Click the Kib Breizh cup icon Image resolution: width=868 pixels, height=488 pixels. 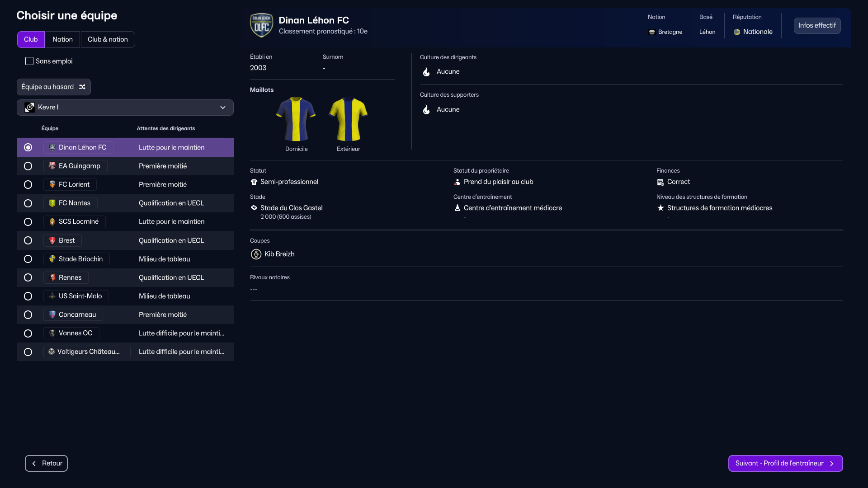pyautogui.click(x=256, y=254)
